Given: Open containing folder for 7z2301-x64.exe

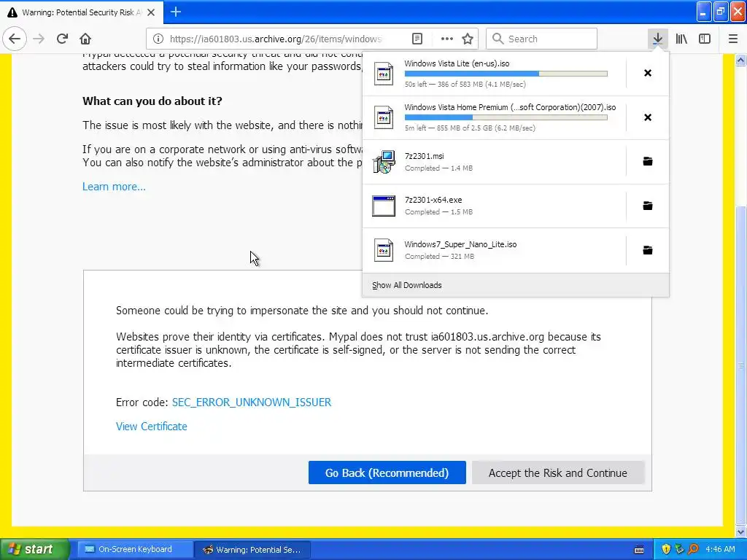Looking at the screenshot, I should [x=648, y=206].
